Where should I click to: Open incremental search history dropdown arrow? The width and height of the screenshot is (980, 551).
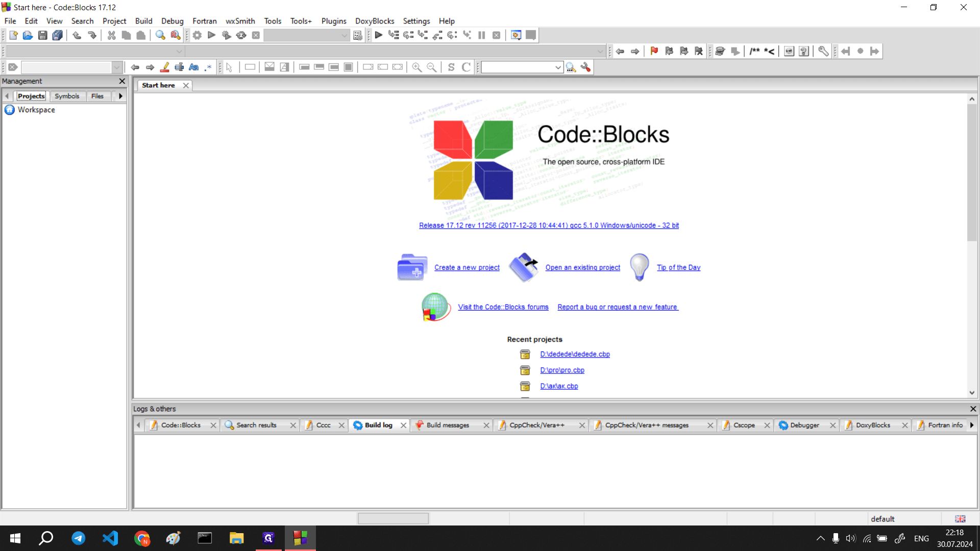pyautogui.click(x=117, y=67)
